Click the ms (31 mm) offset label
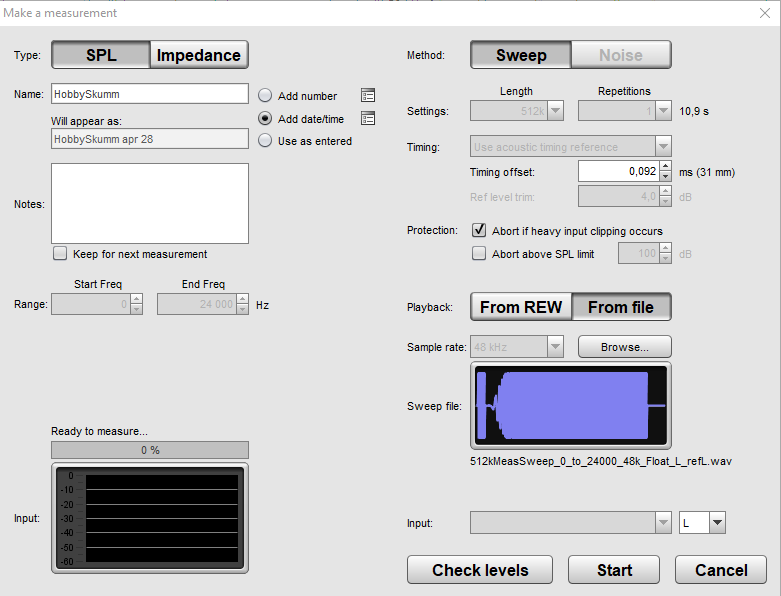This screenshot has width=781, height=596. coord(707,172)
